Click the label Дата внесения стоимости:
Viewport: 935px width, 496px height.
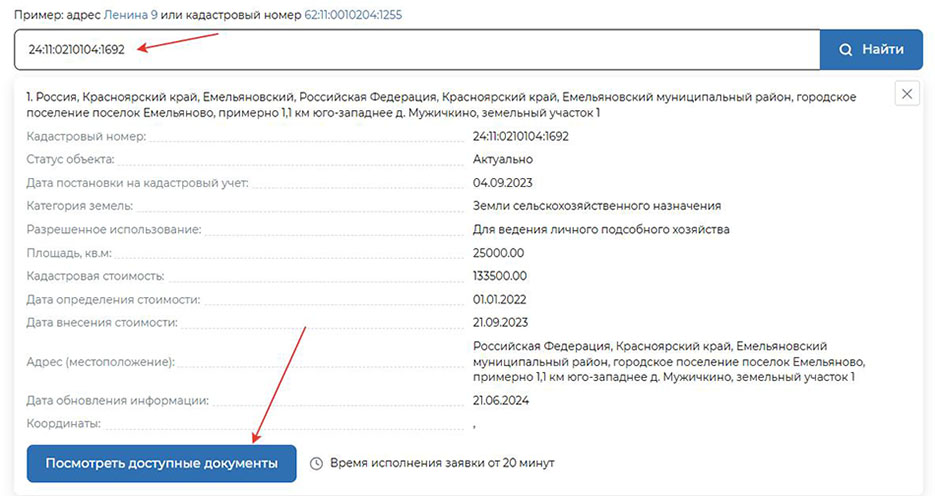(x=102, y=323)
